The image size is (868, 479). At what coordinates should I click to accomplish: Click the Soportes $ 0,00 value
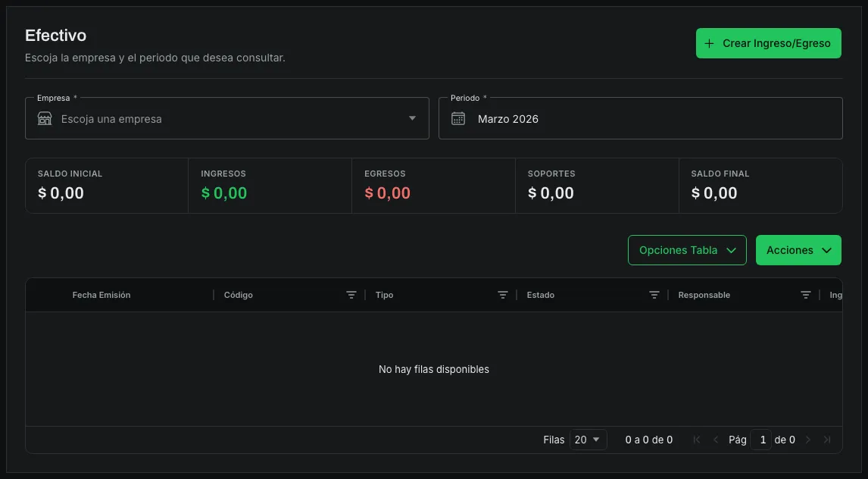tap(551, 193)
